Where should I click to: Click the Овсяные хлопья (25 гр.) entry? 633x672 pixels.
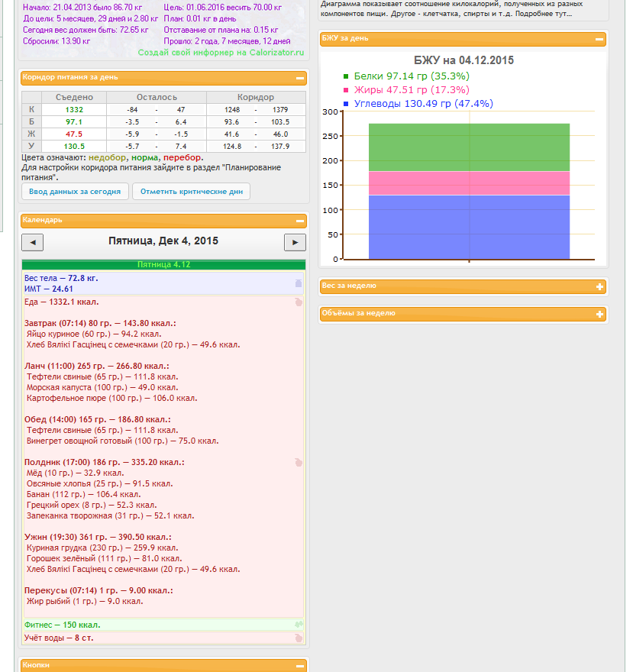99,484
